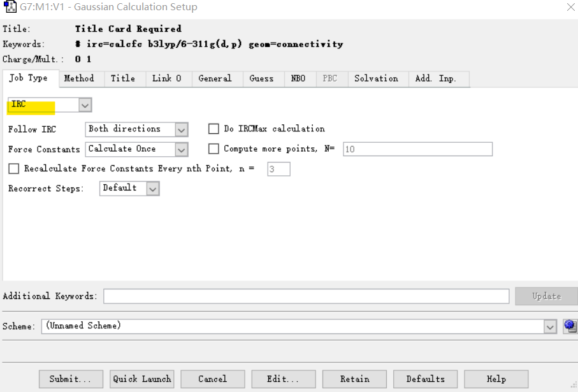Open the Scheme selection dropdown

[550, 326]
